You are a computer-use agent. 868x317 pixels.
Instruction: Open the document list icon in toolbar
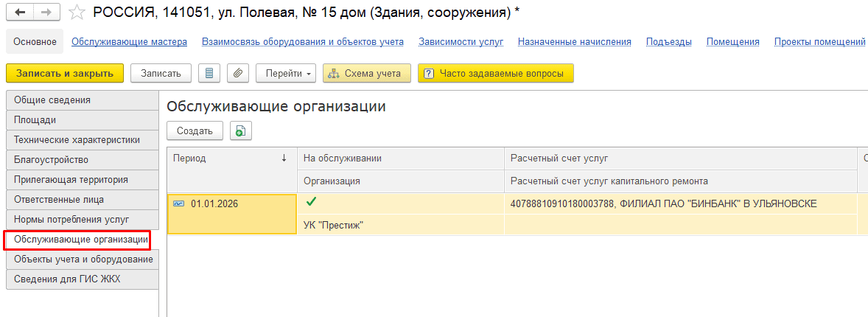209,73
